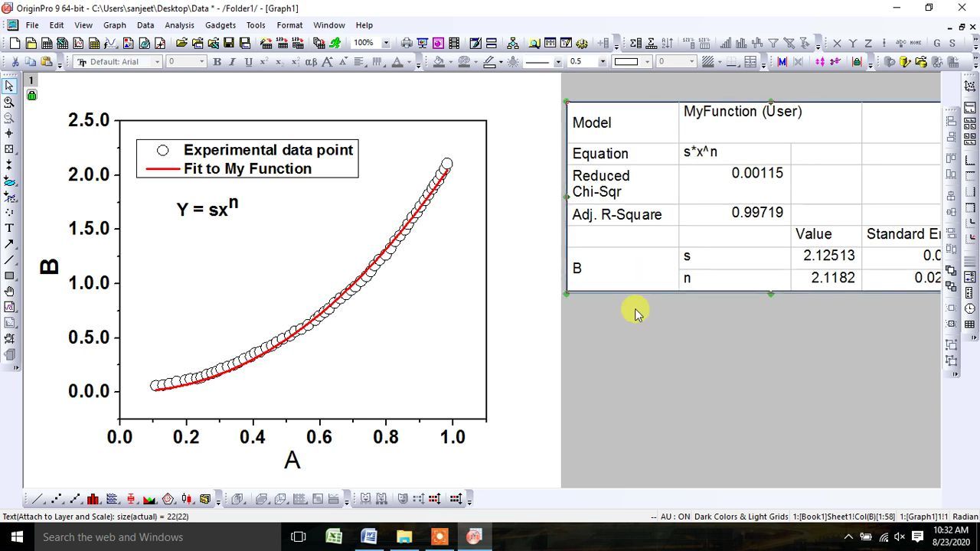Viewport: 980px width, 551px height.
Task: Open the zoom percentage 100% dropdown
Action: click(386, 43)
